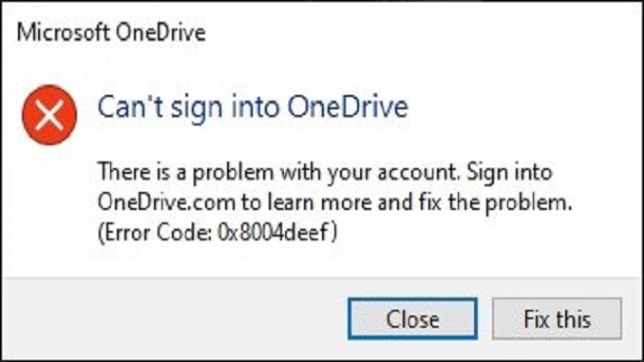Click the Error Code label in parentheses

156,233
